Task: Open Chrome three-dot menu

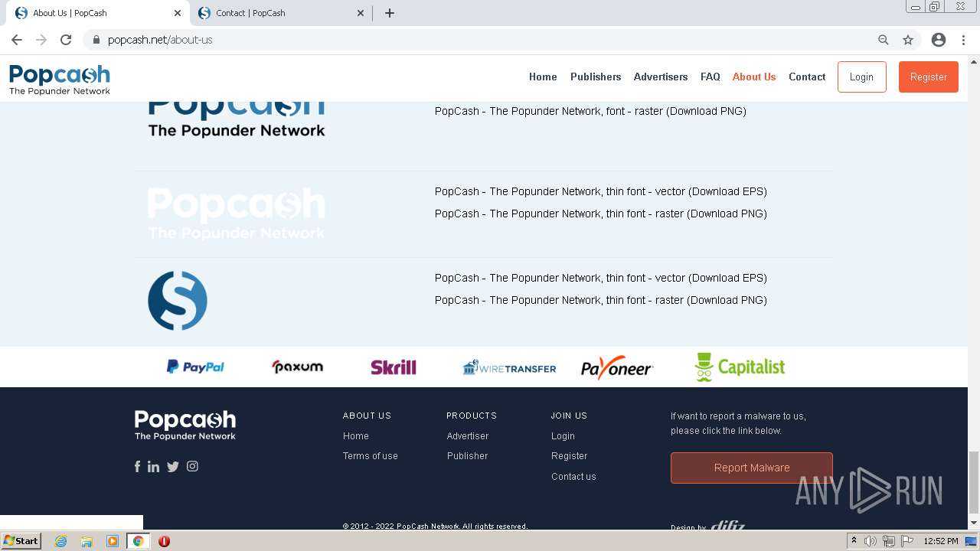Action: click(x=963, y=40)
